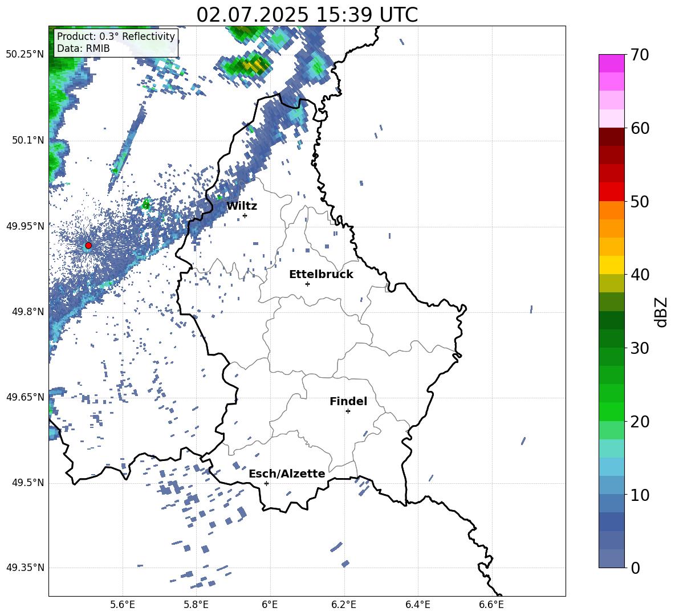Click the 50.1°N latitude label
Viewport: 675px width, 616px height.
pos(28,140)
